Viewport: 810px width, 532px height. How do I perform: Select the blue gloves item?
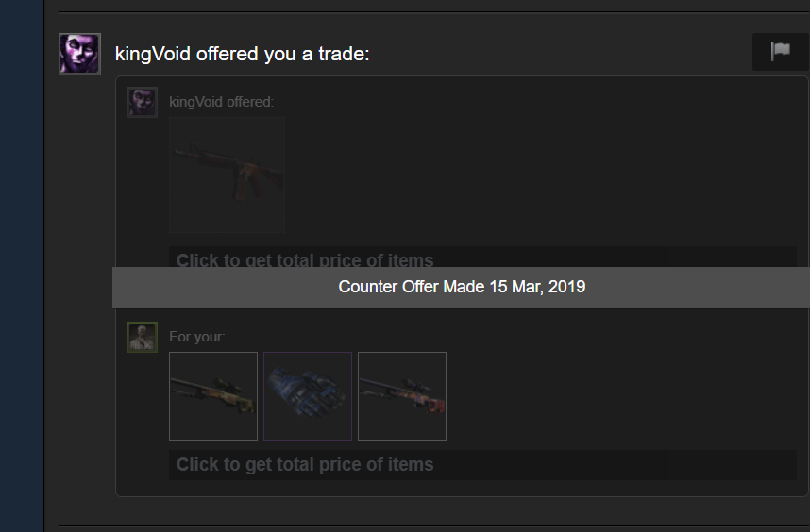tap(308, 396)
